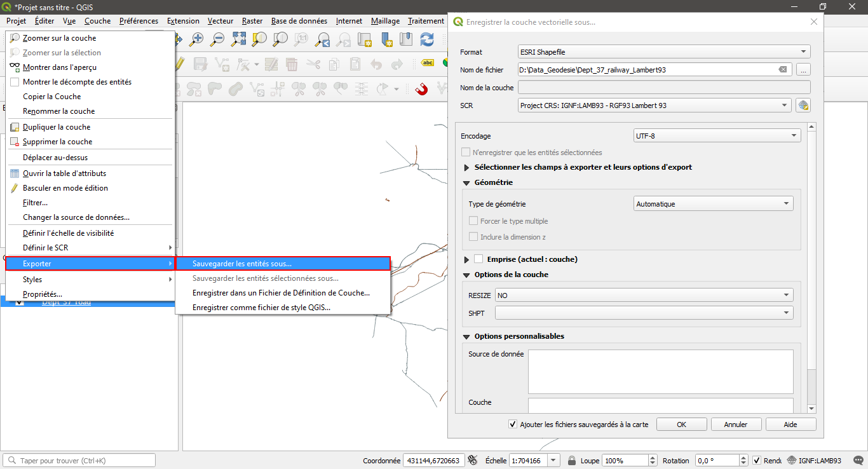Click the Zoom Out magnifier icon
This screenshot has width=868, height=469.
click(217, 39)
